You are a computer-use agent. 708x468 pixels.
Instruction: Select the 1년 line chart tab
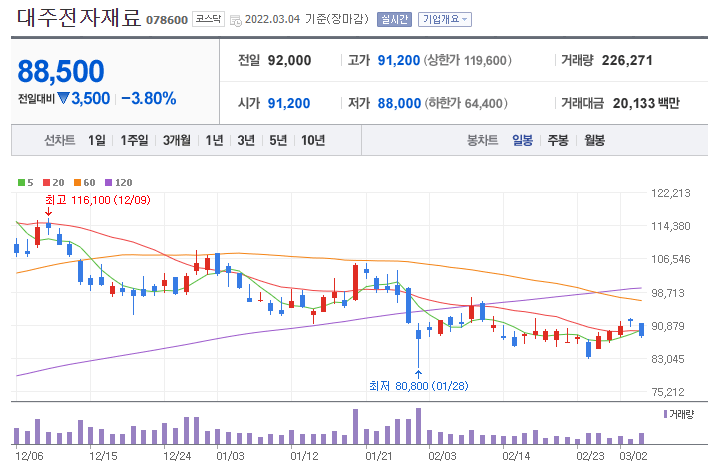click(x=214, y=140)
